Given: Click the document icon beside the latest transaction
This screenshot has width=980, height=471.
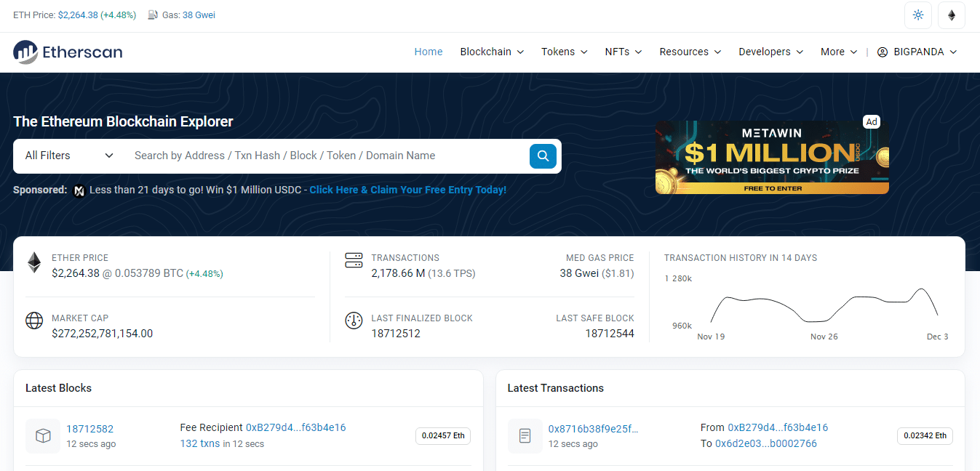Looking at the screenshot, I should point(525,435).
